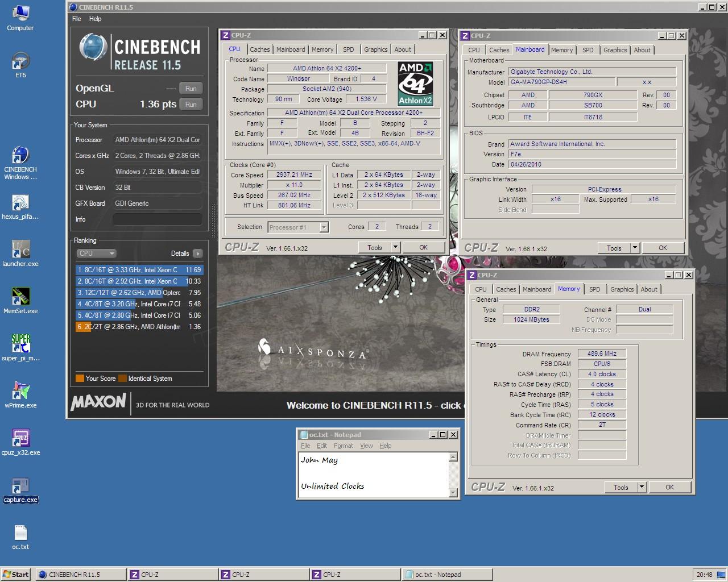This screenshot has width=728, height=582.
Task: Run the CPU benchmark
Action: point(191,105)
